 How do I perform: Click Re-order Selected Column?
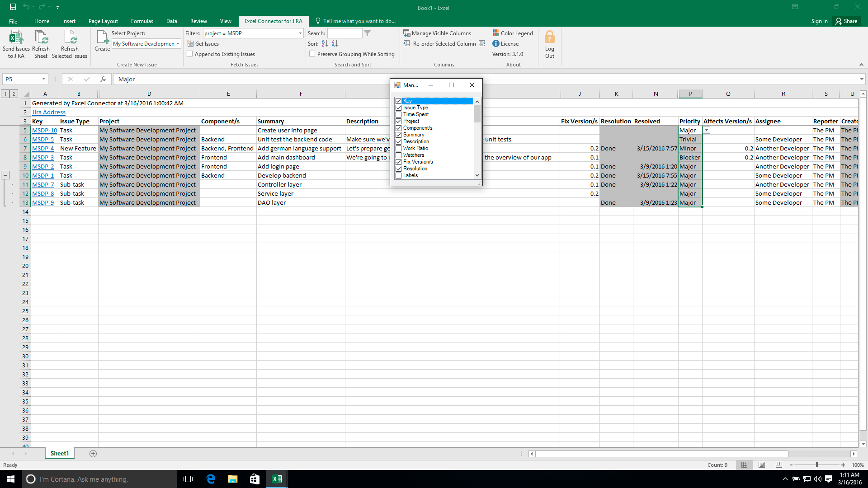(x=444, y=43)
